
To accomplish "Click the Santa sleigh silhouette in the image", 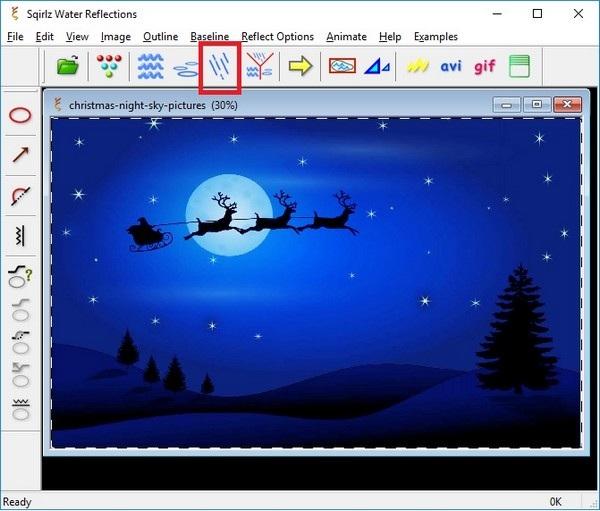I will click(x=149, y=235).
